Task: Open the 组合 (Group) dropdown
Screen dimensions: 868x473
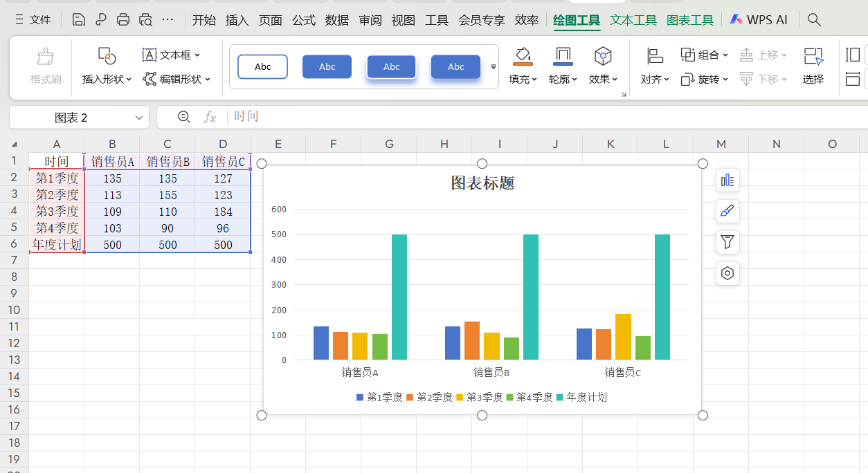Action: [x=704, y=54]
